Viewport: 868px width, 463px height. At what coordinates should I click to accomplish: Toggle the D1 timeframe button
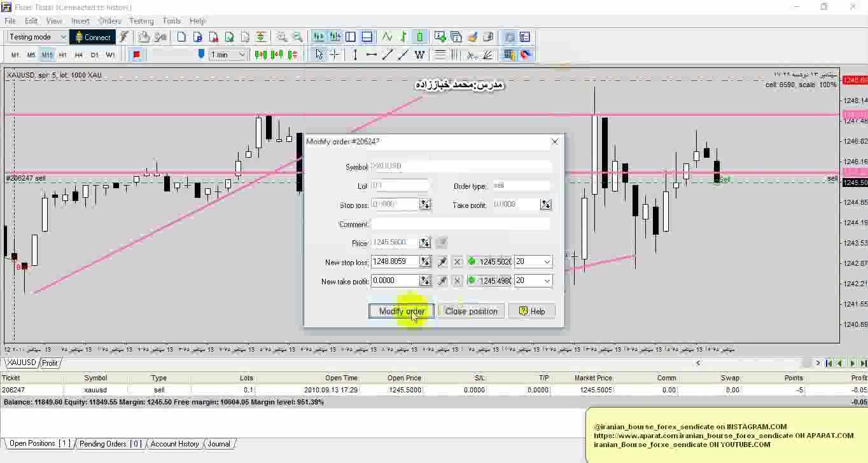94,55
